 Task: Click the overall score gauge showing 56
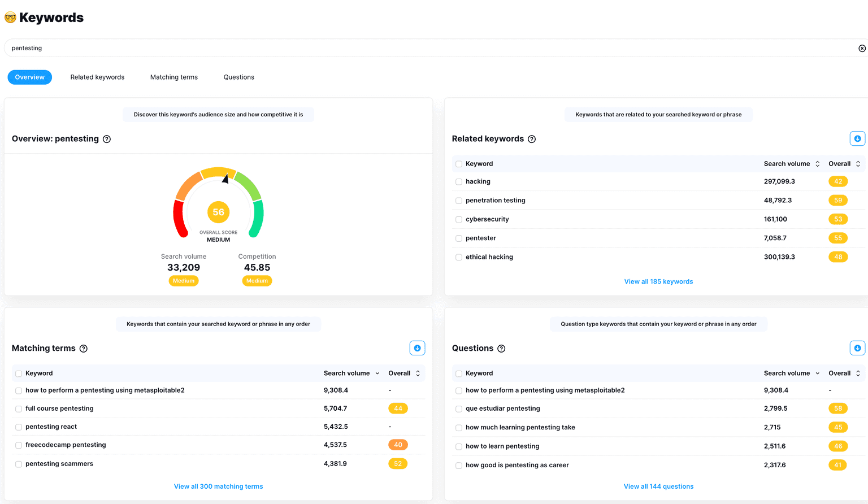point(218,211)
